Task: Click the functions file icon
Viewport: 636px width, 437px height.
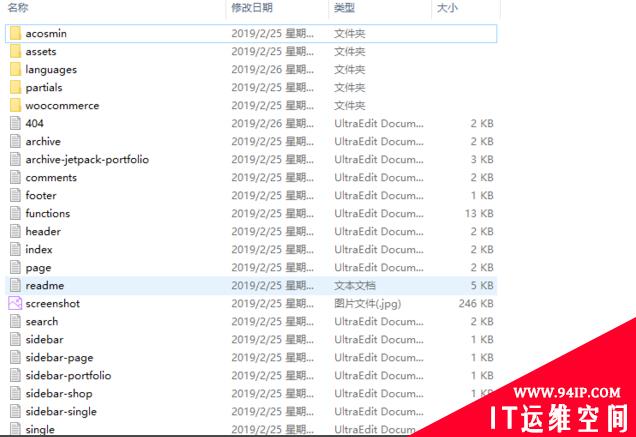Action: pos(15,213)
